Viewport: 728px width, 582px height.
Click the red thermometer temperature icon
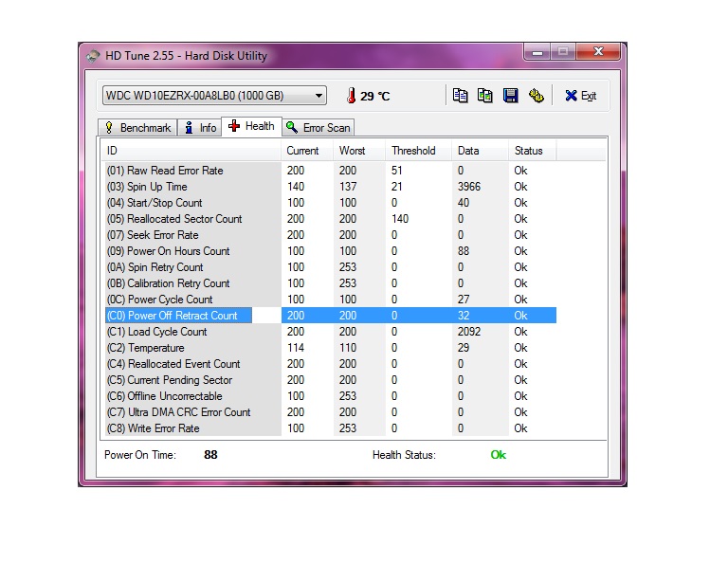coord(352,96)
